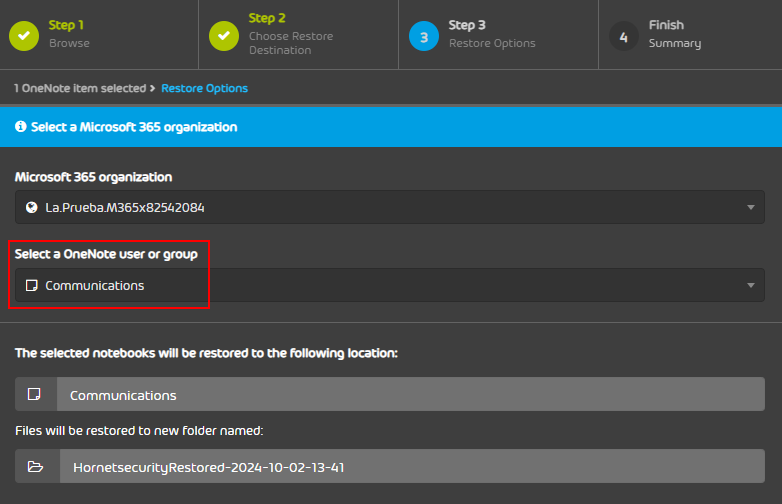Click the Restore Options breadcrumb link
This screenshot has height=504, width=782.
[204, 88]
